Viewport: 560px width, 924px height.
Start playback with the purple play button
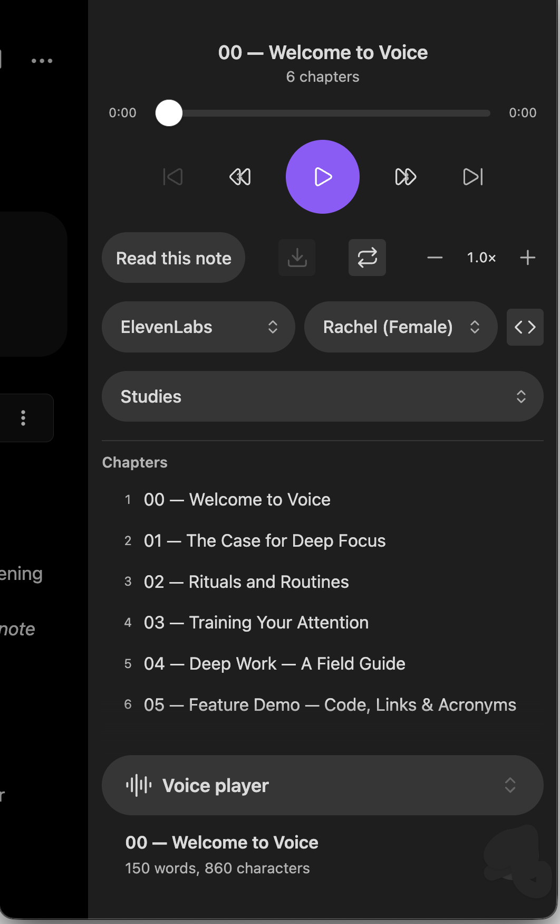click(323, 177)
